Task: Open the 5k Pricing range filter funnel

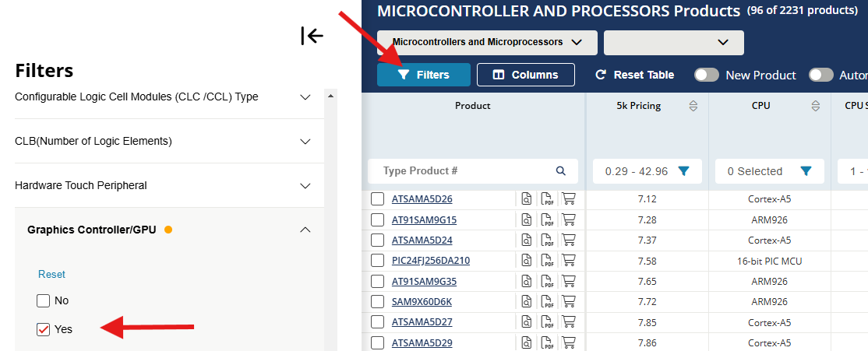Action: (683, 171)
